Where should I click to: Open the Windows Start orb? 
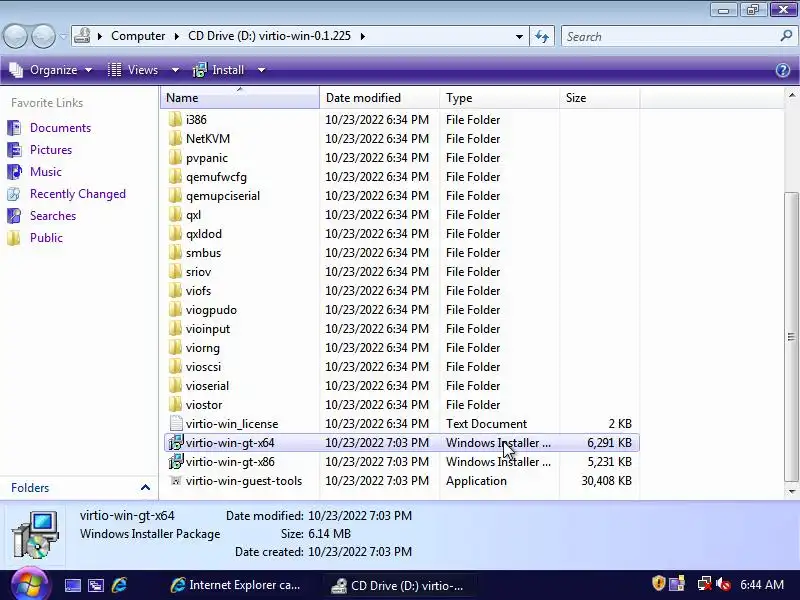click(x=28, y=585)
